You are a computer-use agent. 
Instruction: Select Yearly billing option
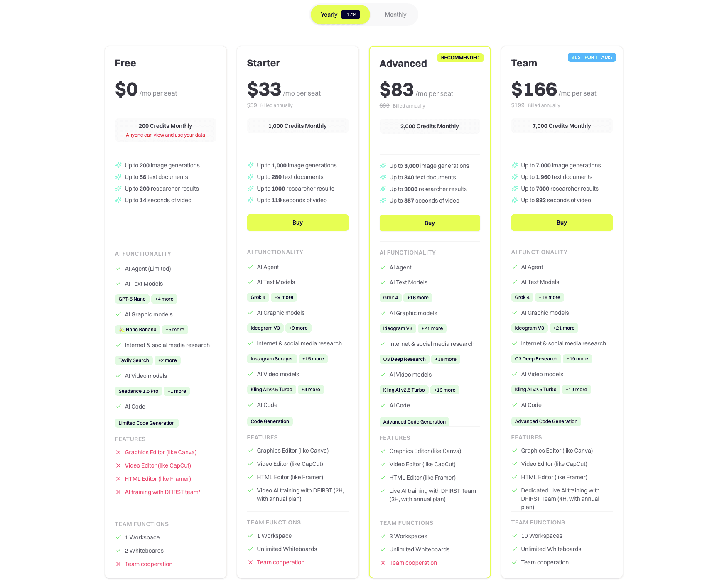tap(329, 15)
